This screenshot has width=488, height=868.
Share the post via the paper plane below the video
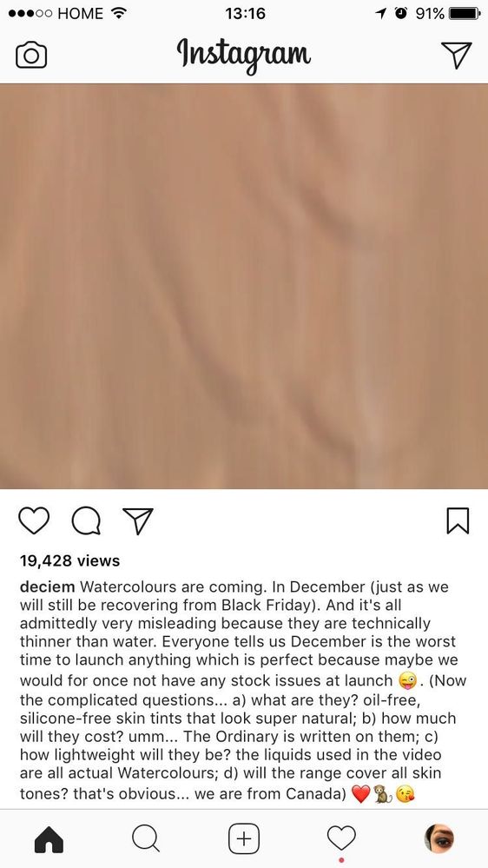point(138,521)
